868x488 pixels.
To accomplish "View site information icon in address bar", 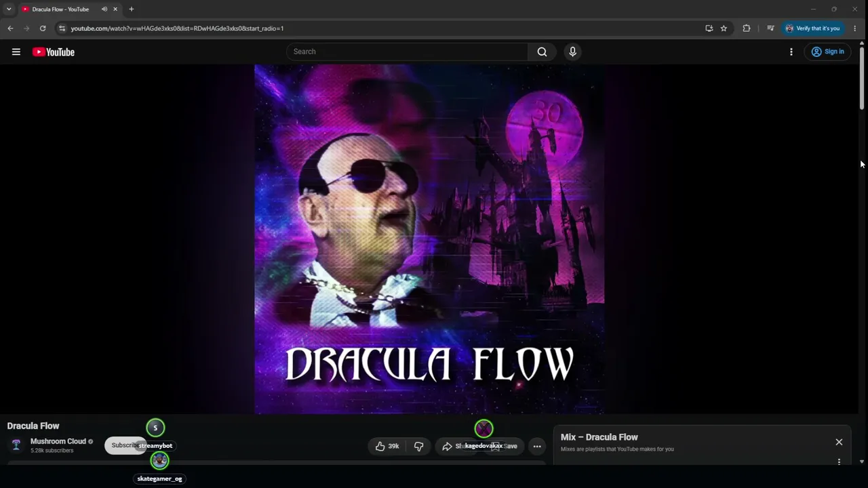I will (62, 28).
